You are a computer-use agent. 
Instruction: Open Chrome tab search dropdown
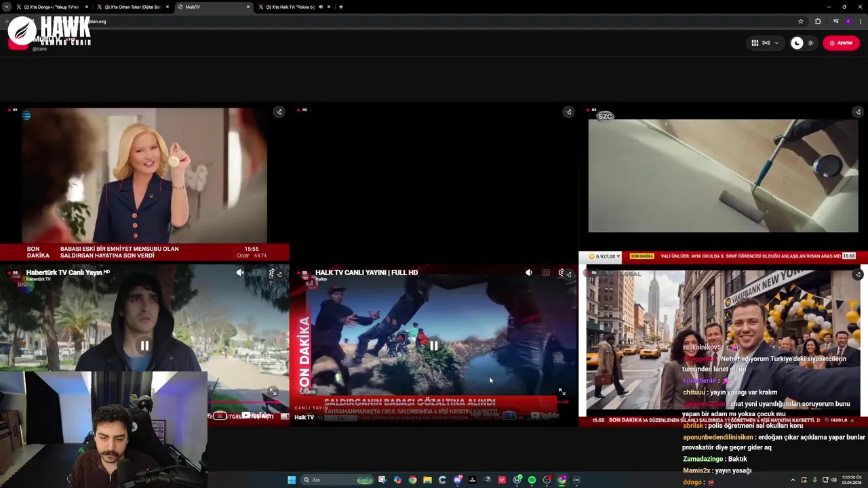point(7,7)
